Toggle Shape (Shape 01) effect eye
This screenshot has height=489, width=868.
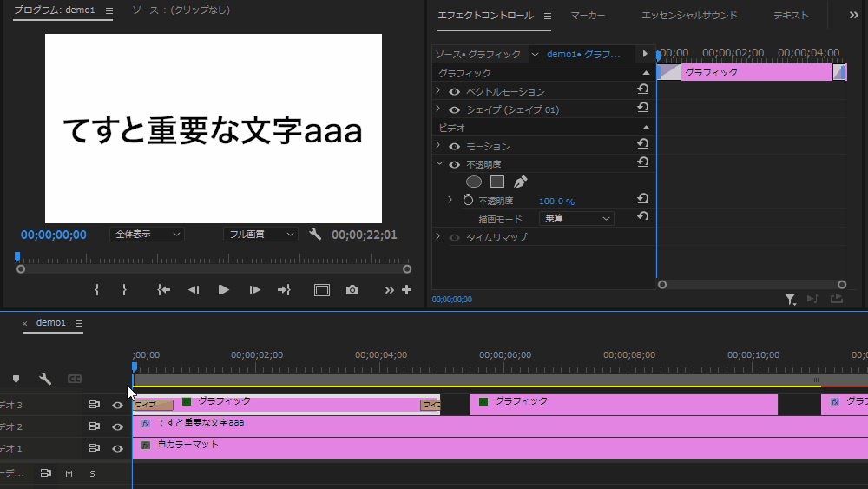[x=455, y=110]
